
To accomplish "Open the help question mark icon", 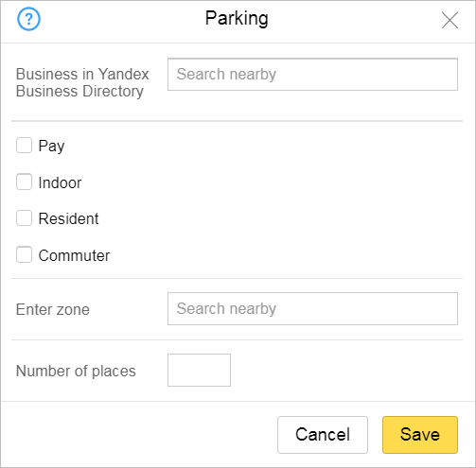I will pos(28,19).
